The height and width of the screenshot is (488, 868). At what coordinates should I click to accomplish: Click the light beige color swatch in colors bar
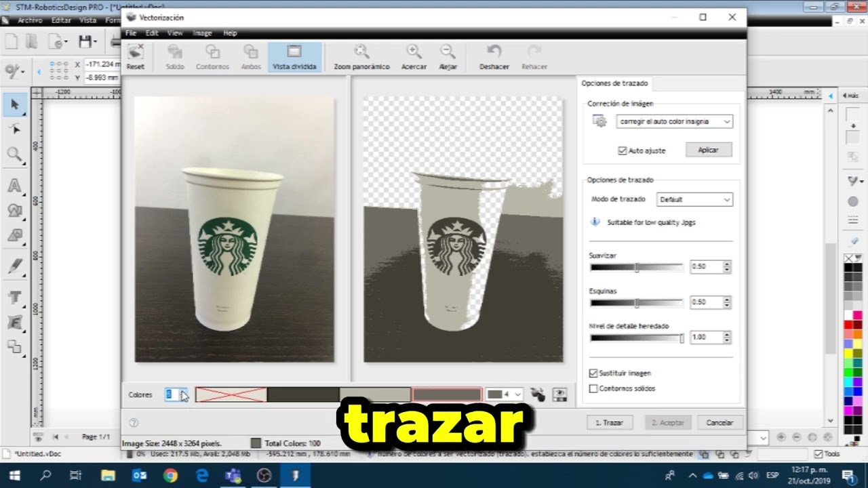[x=375, y=394]
